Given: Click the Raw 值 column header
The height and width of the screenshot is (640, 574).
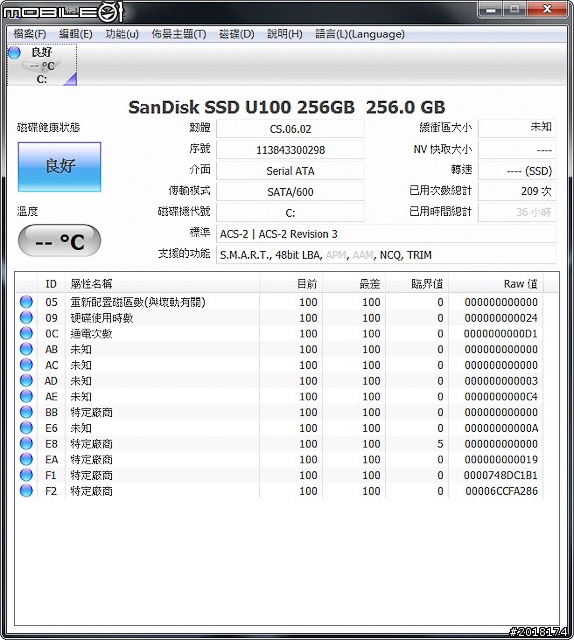Looking at the screenshot, I should [496, 284].
